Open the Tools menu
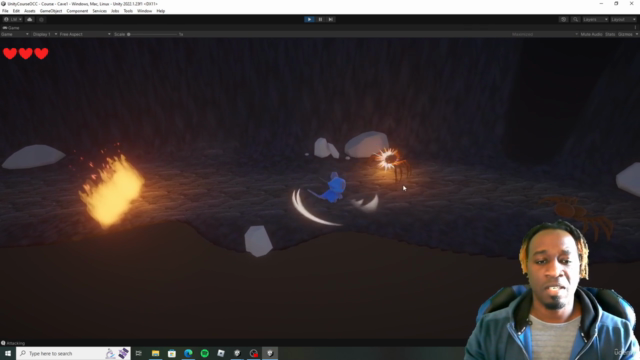Screen dimensions: 640x360 [128, 11]
